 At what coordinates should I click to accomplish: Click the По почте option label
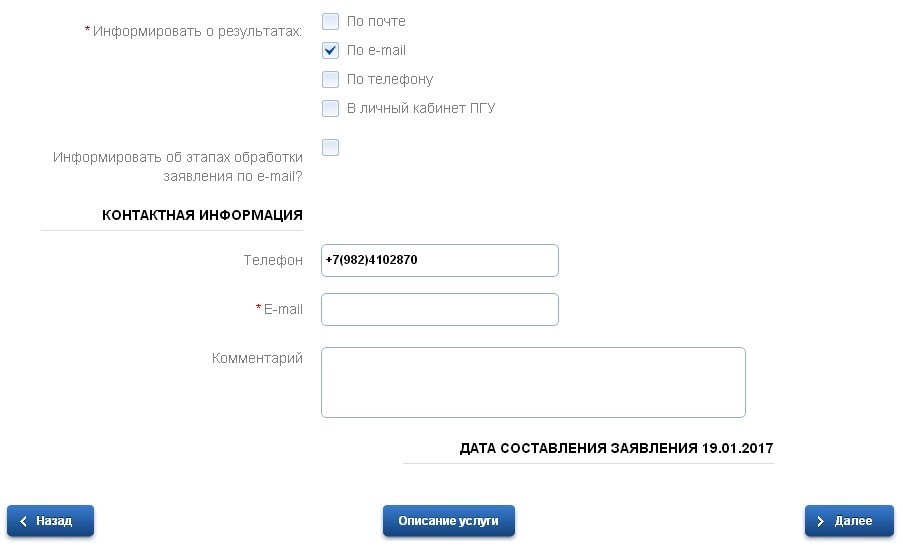point(376,21)
